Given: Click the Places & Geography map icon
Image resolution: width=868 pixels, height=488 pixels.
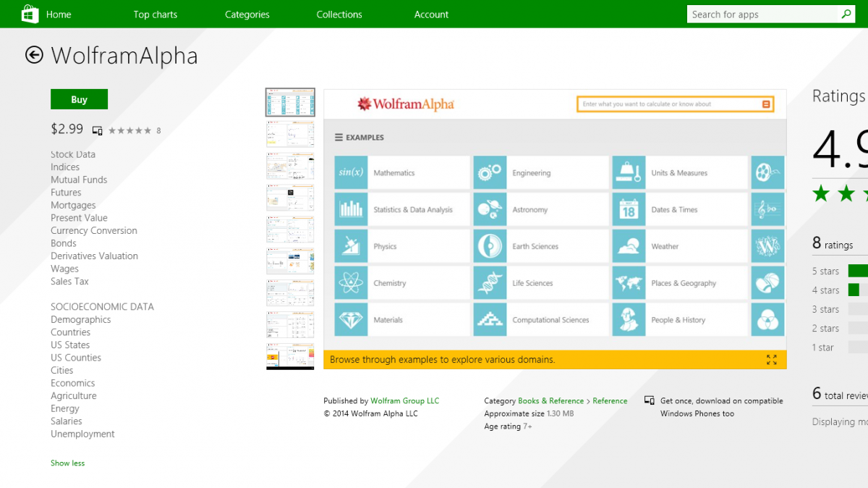Looking at the screenshot, I should [x=629, y=283].
